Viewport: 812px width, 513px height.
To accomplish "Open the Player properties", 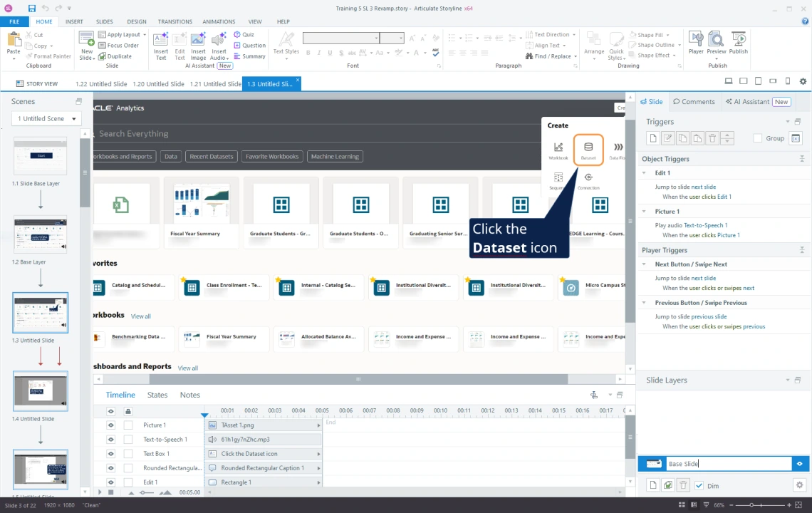I will [696, 42].
